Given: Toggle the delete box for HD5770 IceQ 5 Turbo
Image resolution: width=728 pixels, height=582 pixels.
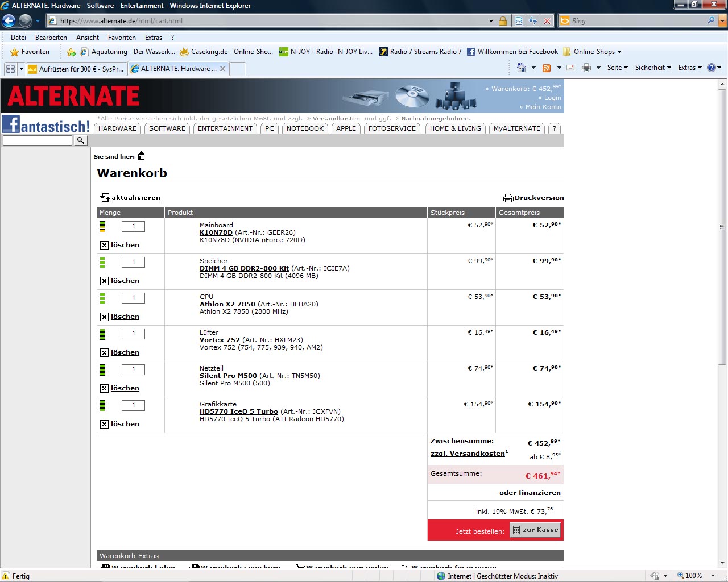Looking at the screenshot, I should tap(104, 425).
